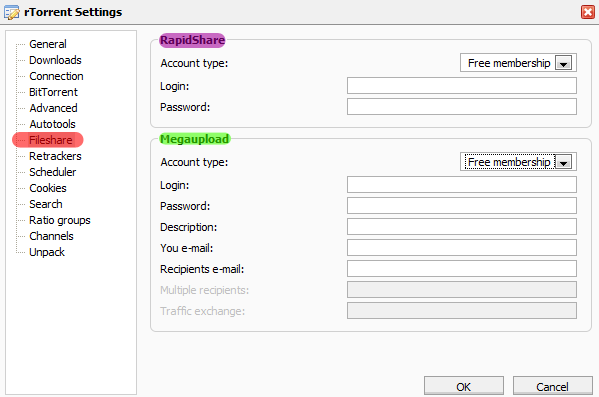Go to the Channels settings
The width and height of the screenshot is (599, 397).
51,237
